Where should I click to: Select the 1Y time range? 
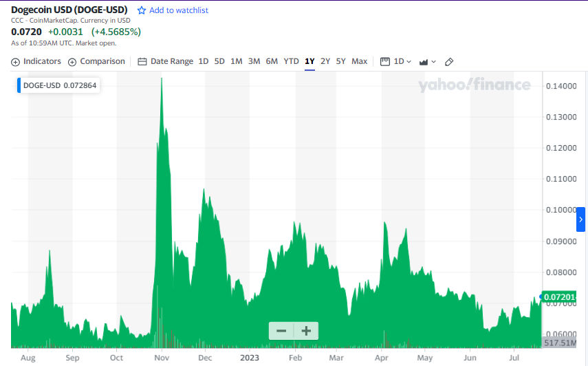309,61
